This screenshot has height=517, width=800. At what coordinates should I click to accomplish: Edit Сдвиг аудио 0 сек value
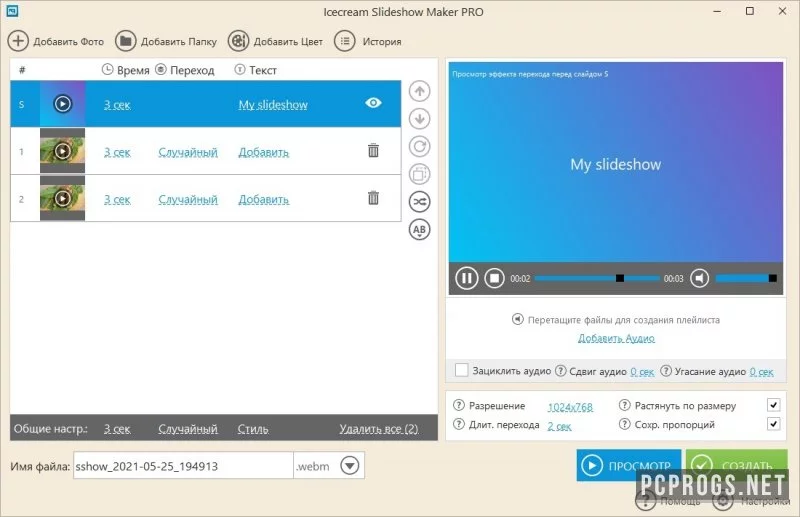tap(642, 372)
